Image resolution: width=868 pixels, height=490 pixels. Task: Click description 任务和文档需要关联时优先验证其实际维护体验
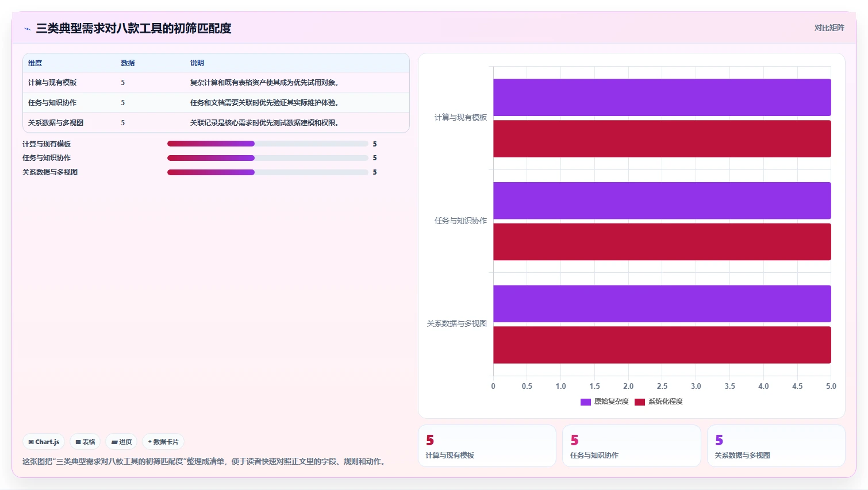(264, 103)
